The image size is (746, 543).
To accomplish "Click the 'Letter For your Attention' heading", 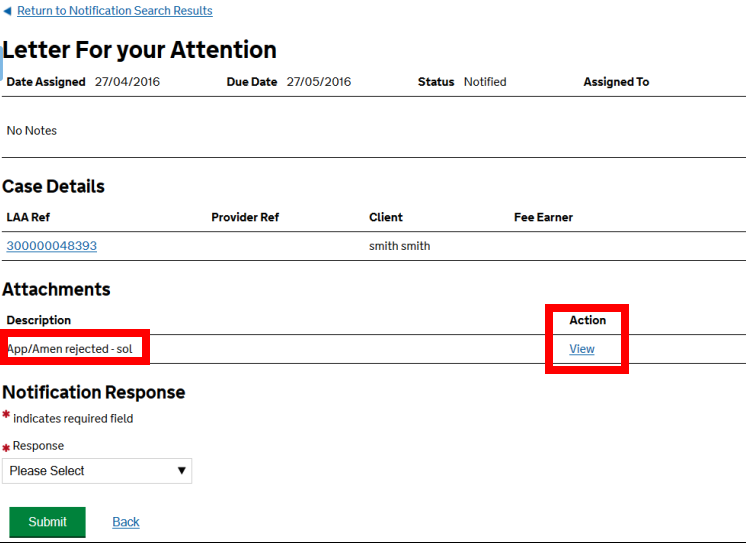I will coord(140,50).
